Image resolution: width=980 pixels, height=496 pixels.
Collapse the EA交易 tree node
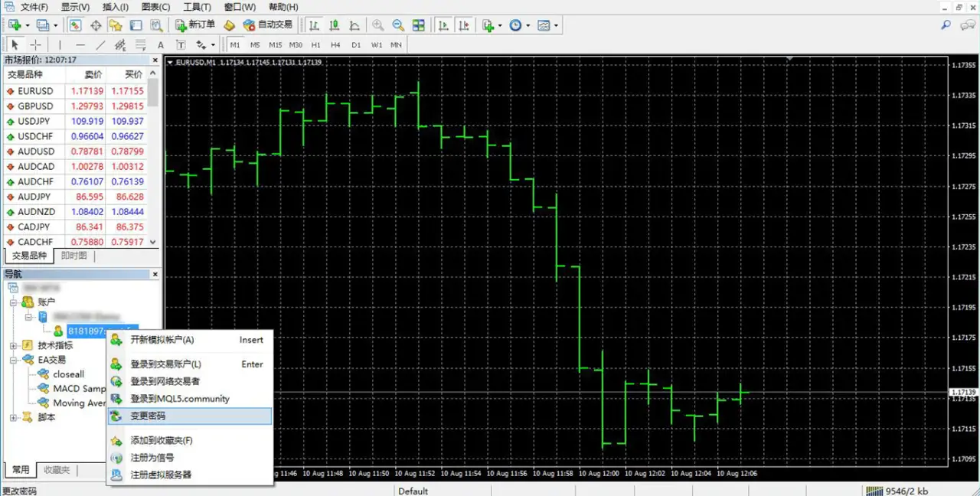click(x=14, y=360)
